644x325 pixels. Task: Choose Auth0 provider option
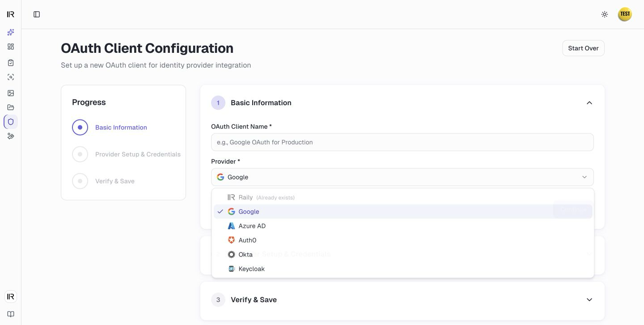click(403, 240)
